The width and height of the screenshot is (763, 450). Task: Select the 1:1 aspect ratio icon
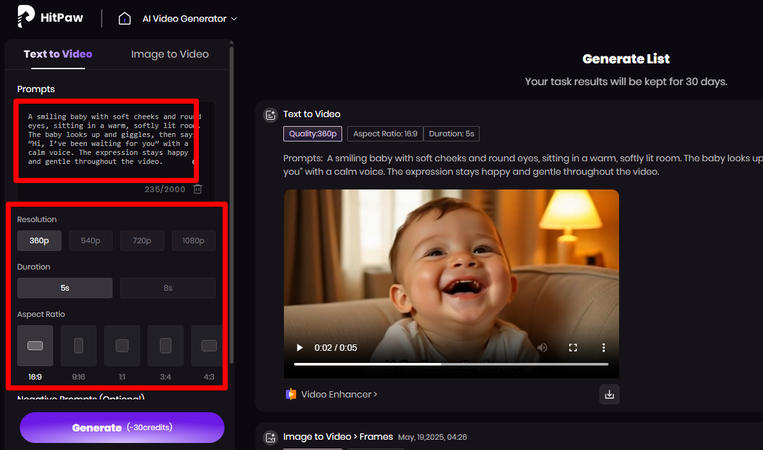point(122,345)
